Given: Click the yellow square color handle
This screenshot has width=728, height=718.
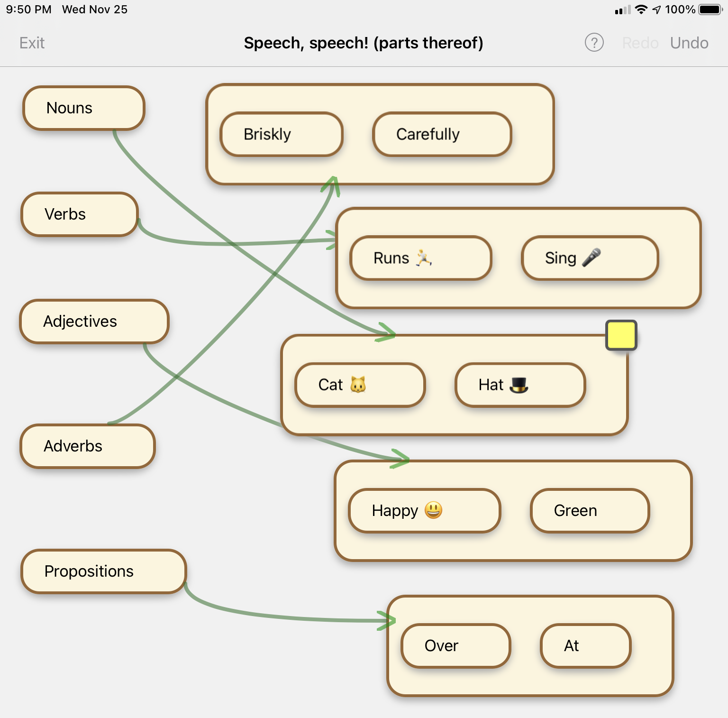Looking at the screenshot, I should click(x=621, y=335).
